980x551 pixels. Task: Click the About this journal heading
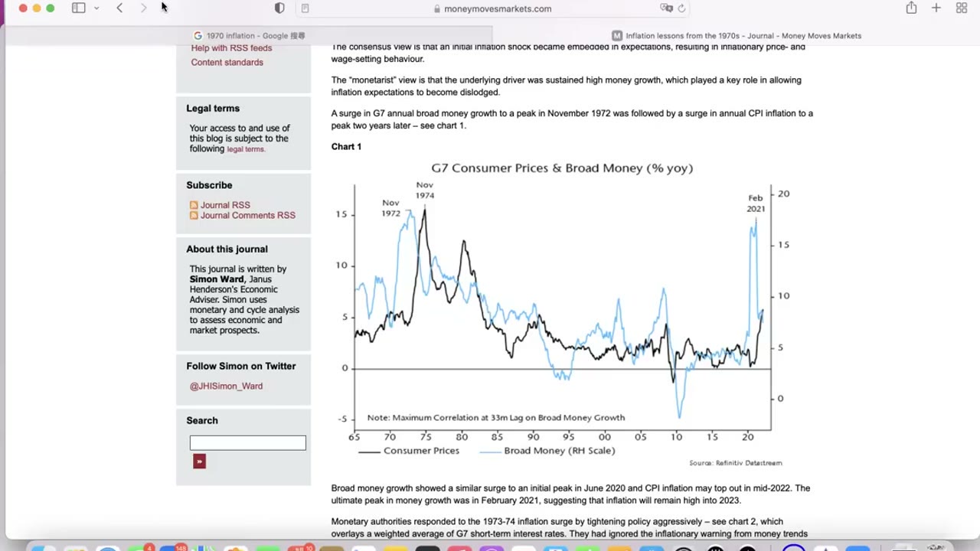tap(227, 249)
